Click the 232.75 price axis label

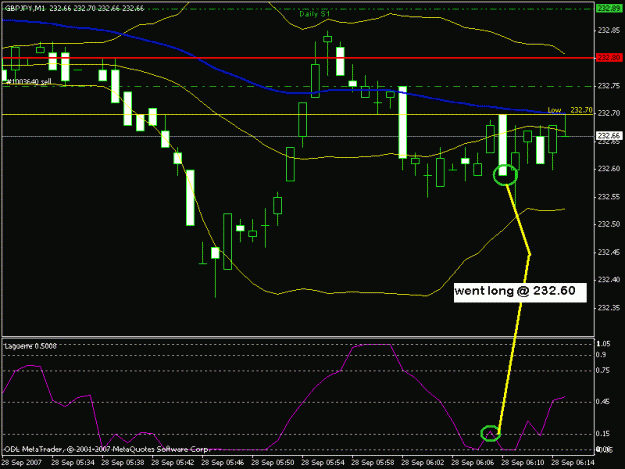pyautogui.click(x=609, y=86)
